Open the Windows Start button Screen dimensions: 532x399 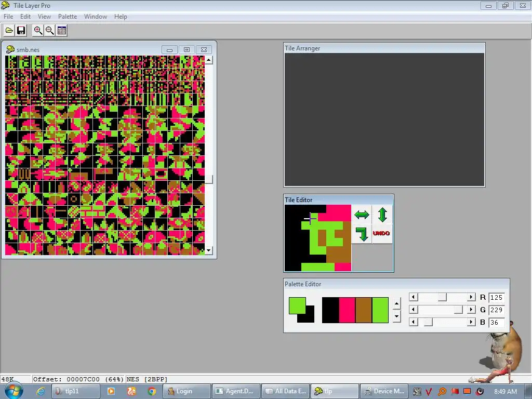pos(14,391)
